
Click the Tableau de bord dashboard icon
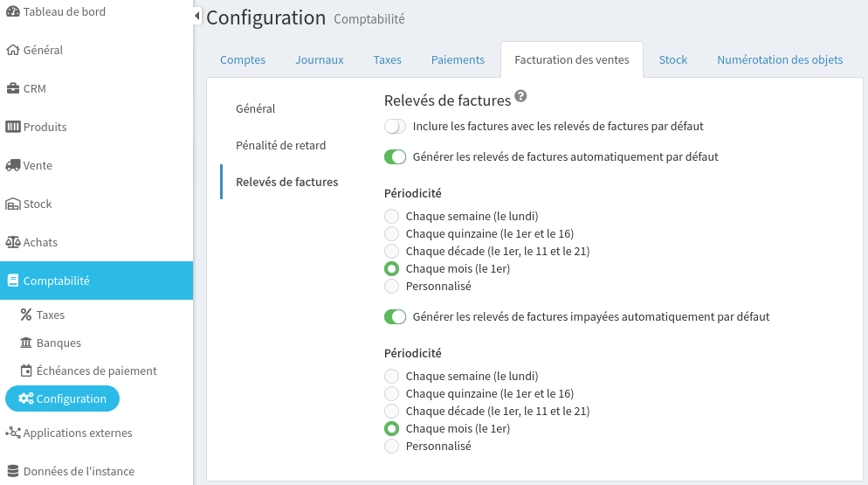(13, 11)
